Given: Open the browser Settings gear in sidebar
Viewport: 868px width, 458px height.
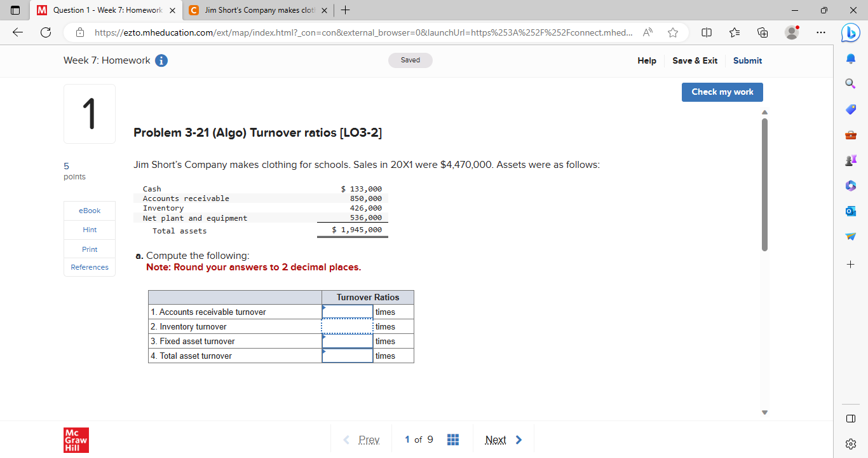Looking at the screenshot, I should pos(850,444).
